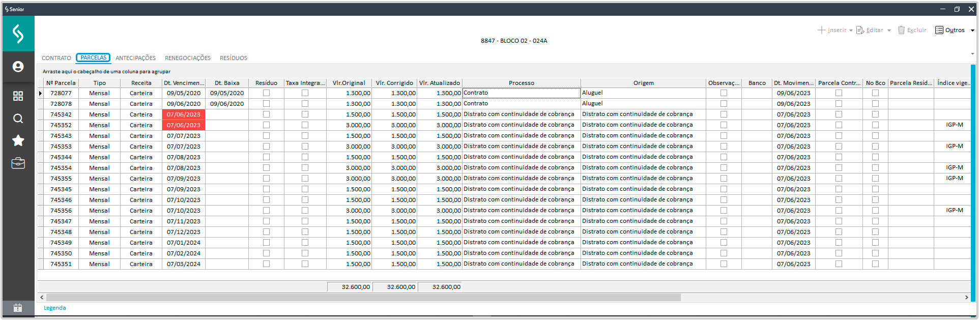Check Observação checkbox for parcela 728078

pyautogui.click(x=724, y=104)
